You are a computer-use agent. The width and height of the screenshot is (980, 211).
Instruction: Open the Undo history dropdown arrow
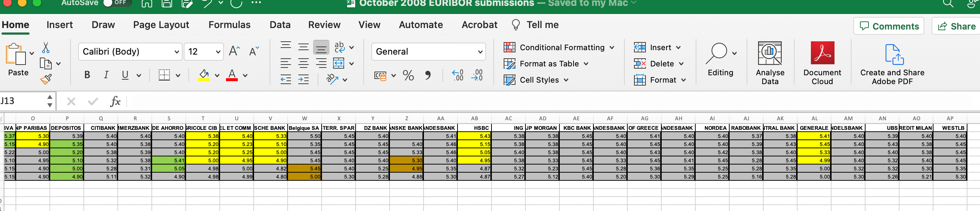tap(221, 3)
